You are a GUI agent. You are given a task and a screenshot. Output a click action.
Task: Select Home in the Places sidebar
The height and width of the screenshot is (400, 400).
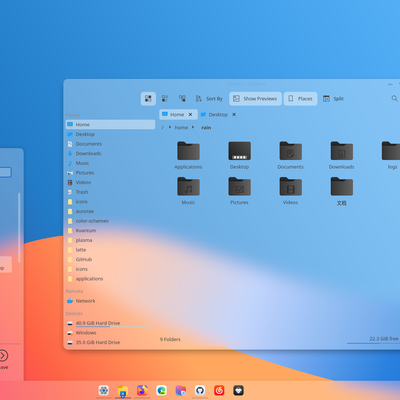[x=110, y=124]
